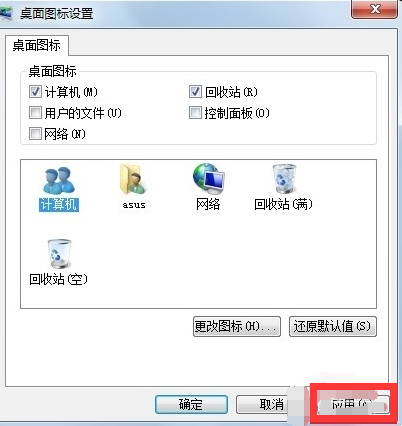Click the 应用 button in red box
This screenshot has width=402, height=426.
(x=353, y=405)
